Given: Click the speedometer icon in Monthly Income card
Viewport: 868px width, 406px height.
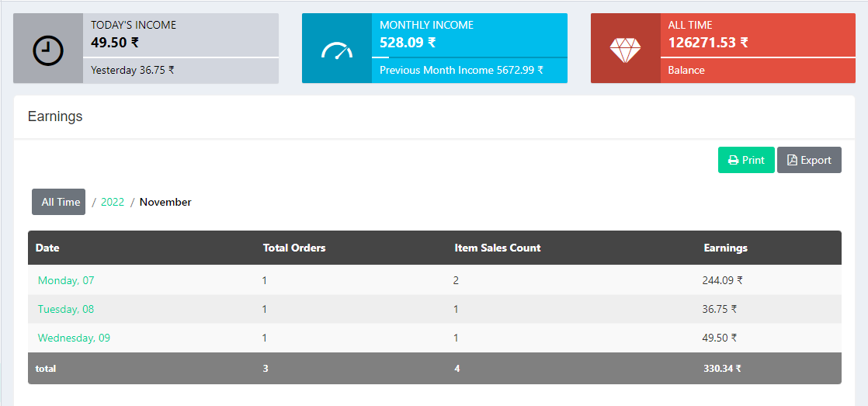Looking at the screenshot, I should point(337,51).
